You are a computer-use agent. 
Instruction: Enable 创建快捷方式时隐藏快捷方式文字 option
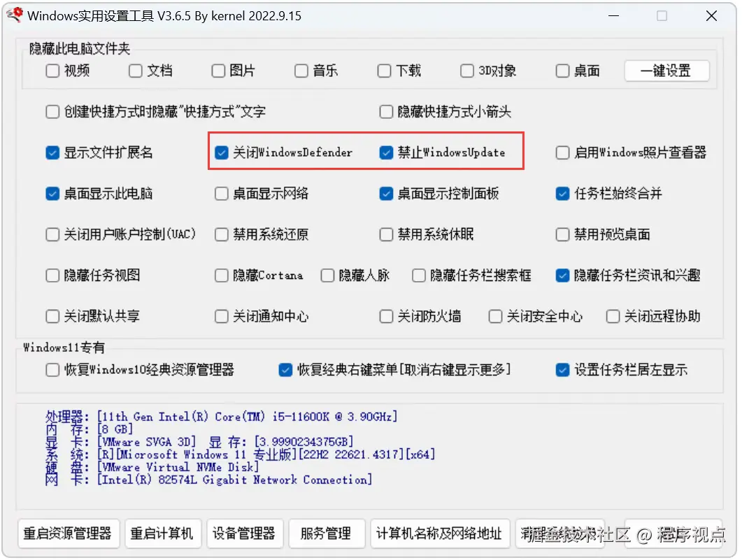coord(52,112)
